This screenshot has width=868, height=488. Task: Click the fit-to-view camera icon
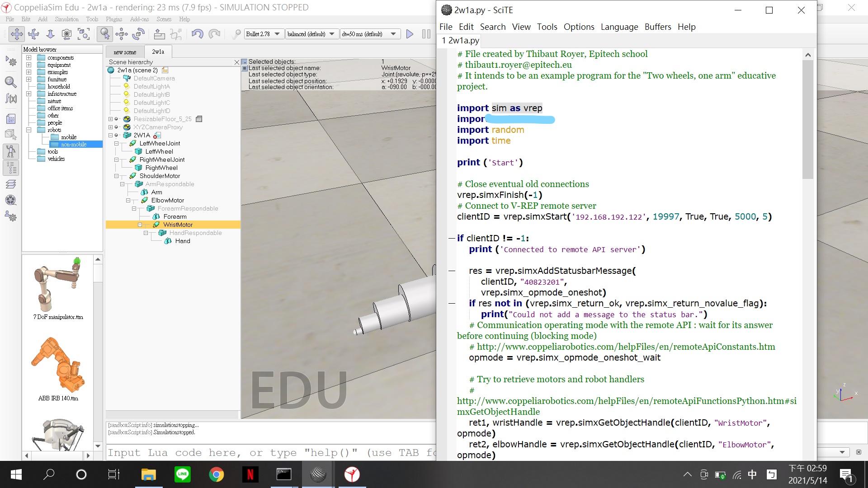click(x=84, y=34)
